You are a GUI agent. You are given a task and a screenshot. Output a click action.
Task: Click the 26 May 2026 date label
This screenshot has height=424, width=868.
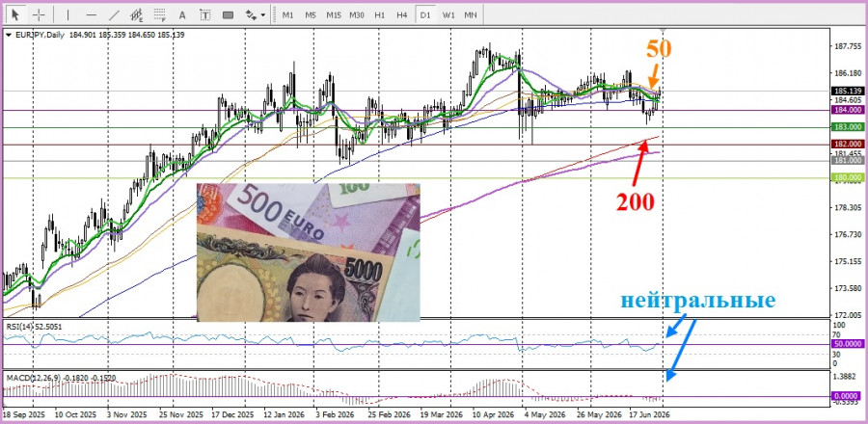597,413
